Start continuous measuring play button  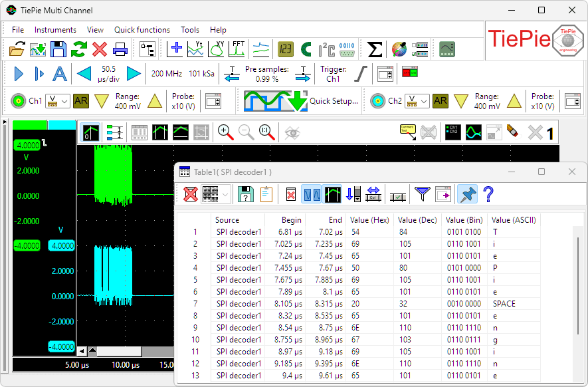click(19, 74)
